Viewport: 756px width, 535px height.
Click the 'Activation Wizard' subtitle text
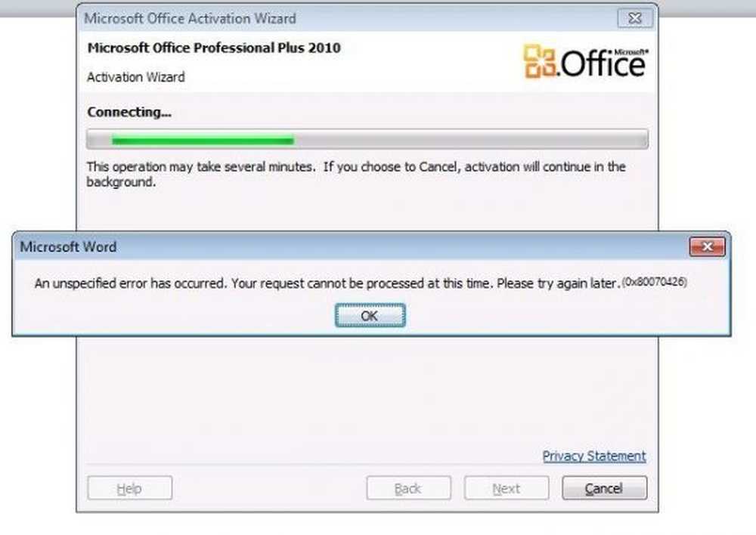[136, 77]
